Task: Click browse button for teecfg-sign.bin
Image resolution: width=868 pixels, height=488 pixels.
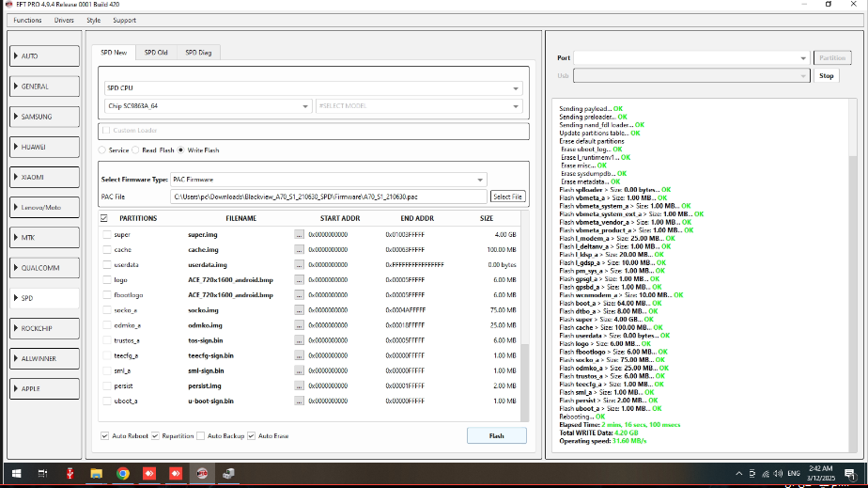Action: [x=299, y=355]
